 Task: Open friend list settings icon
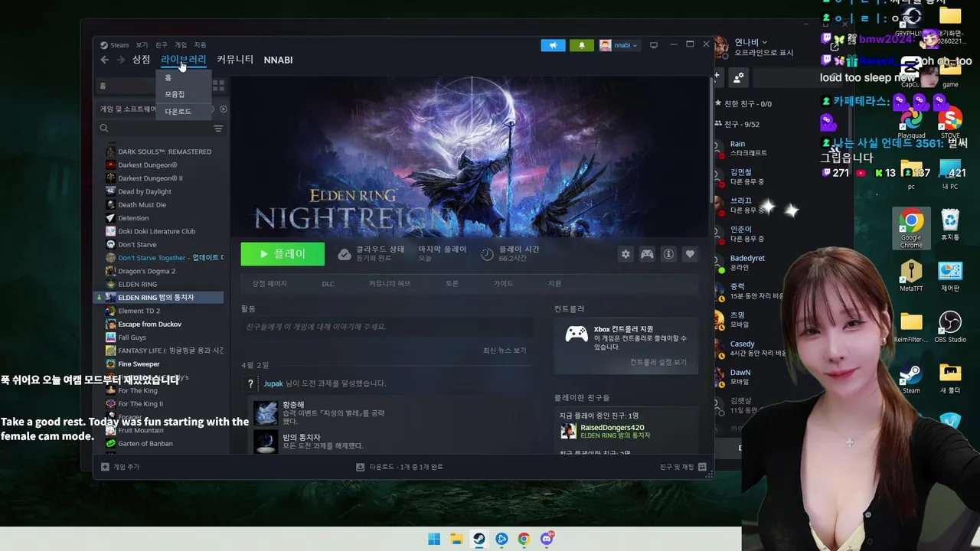click(738, 77)
